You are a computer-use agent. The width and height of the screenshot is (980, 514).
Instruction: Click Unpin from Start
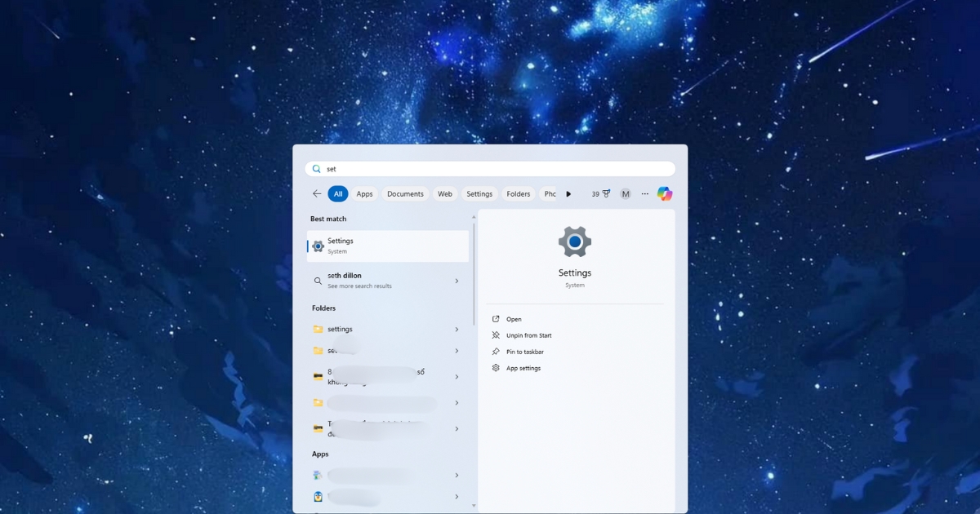pos(528,335)
